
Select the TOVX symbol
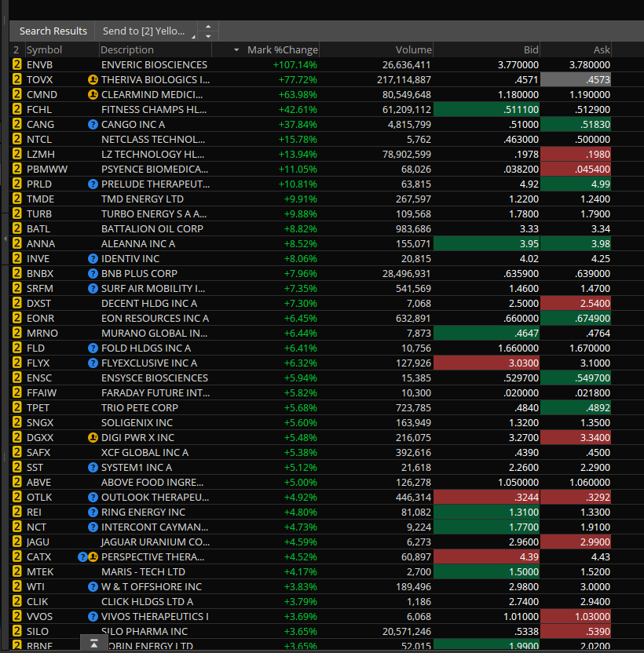(39, 79)
